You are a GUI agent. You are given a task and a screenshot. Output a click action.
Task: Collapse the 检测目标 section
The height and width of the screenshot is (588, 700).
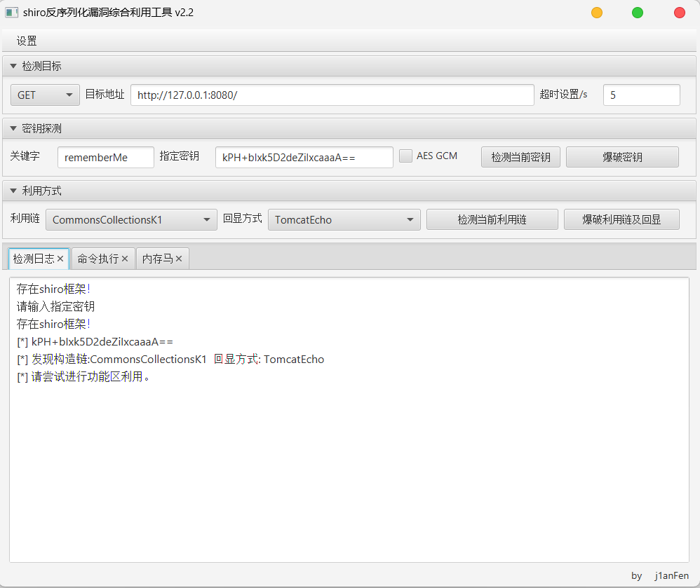13,66
